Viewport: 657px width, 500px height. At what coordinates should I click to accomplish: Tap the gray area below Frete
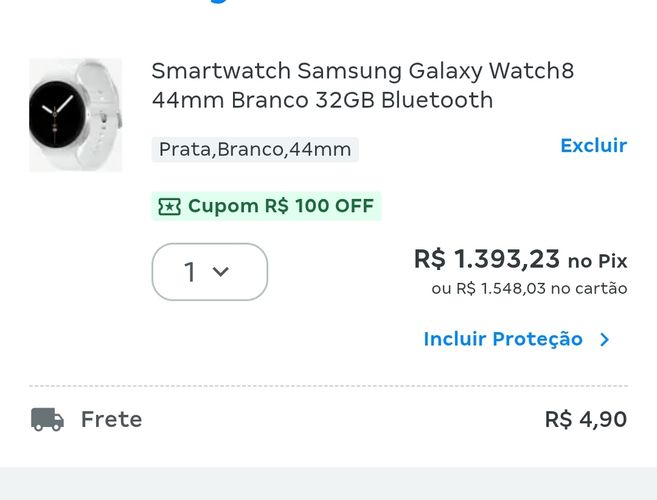coord(328,484)
